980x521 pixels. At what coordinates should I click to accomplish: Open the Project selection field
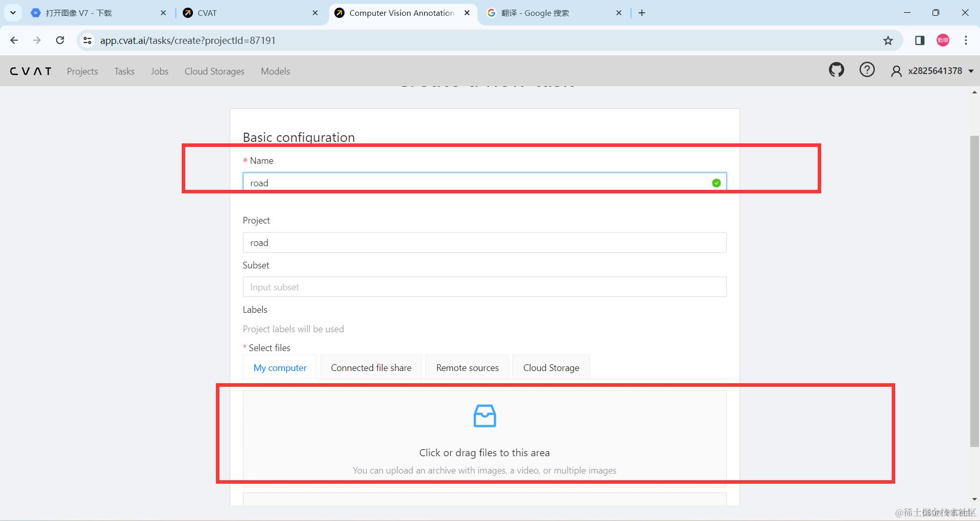point(484,242)
